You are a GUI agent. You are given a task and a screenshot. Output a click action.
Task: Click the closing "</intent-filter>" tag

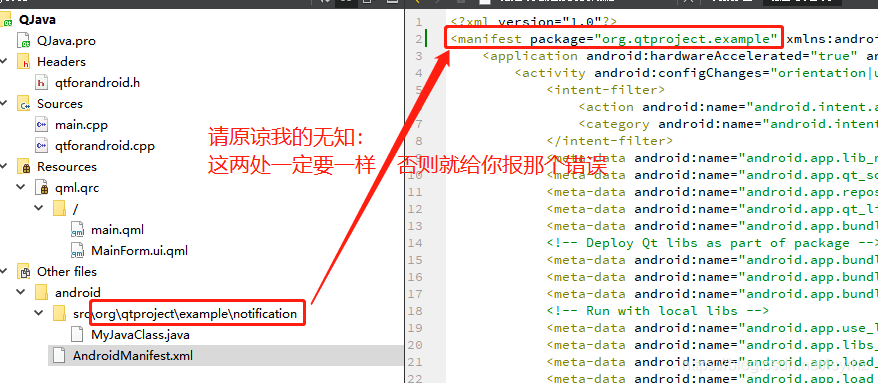click(x=610, y=141)
